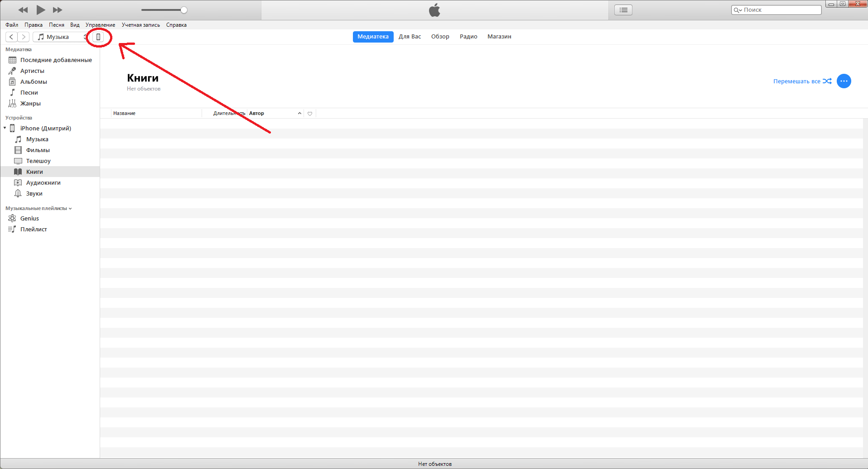The image size is (868, 469).
Task: Collapse the Музыкальные плейлисты section
Action: tap(70, 209)
